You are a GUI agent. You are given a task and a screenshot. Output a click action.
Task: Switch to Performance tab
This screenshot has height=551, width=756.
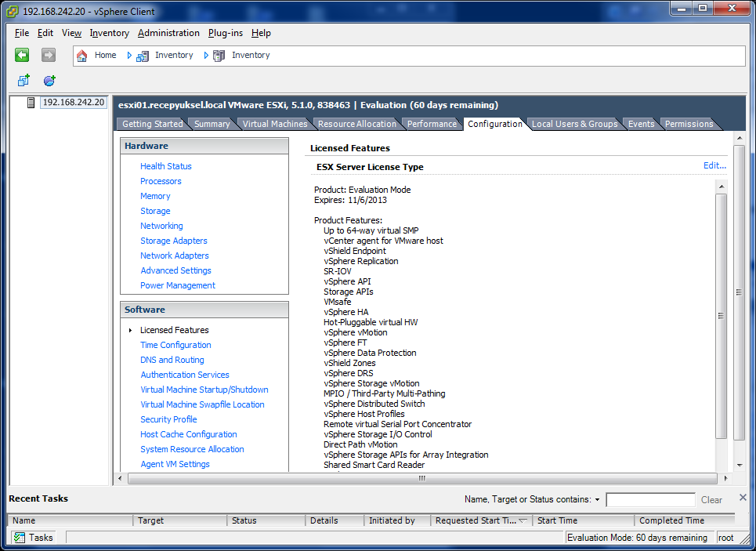[432, 124]
